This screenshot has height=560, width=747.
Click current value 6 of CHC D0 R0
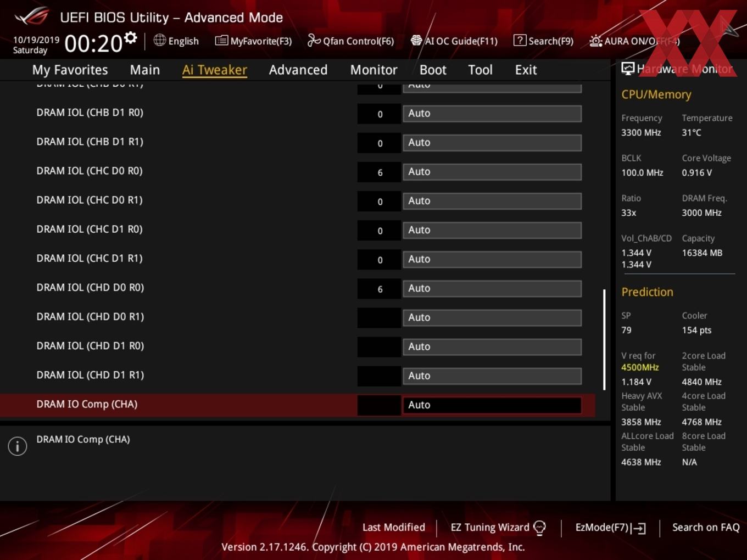point(380,172)
